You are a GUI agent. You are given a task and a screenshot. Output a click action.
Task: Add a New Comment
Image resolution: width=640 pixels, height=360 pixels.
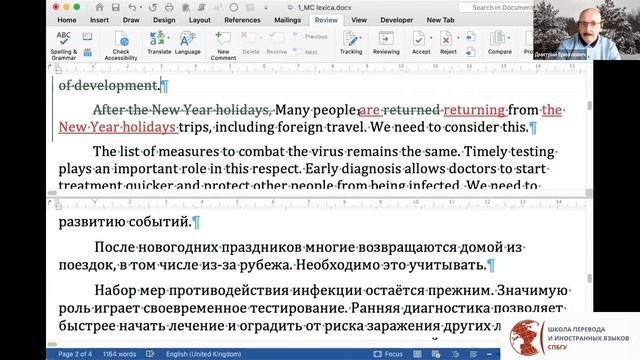tap(223, 45)
